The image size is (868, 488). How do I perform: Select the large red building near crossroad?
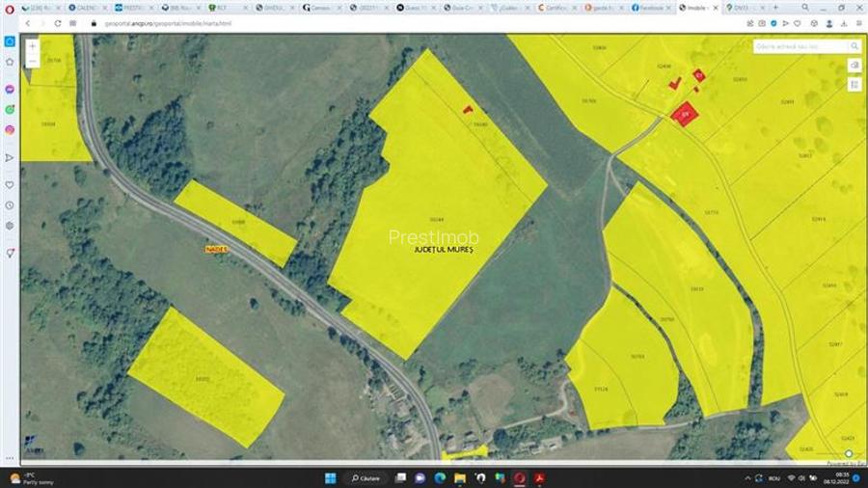point(685,115)
